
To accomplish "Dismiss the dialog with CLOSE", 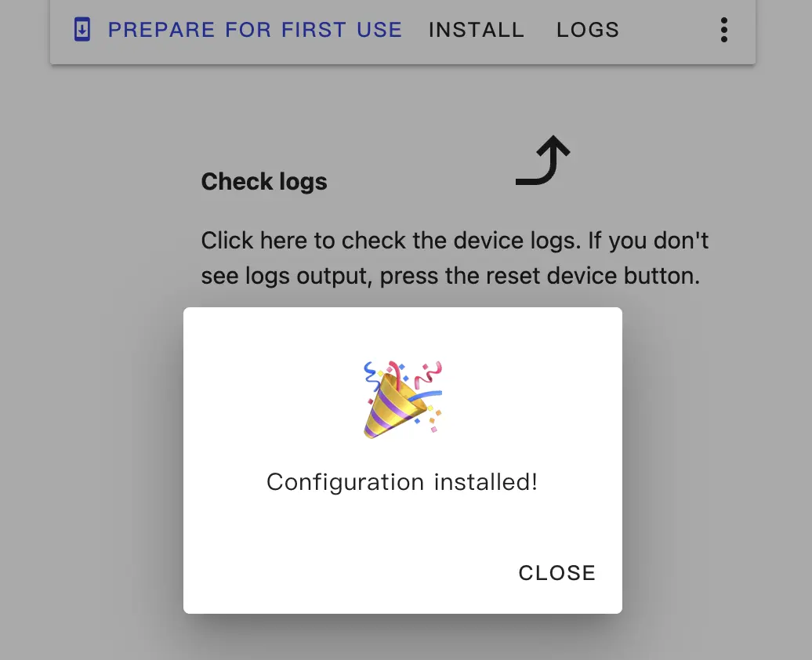I will (556, 573).
